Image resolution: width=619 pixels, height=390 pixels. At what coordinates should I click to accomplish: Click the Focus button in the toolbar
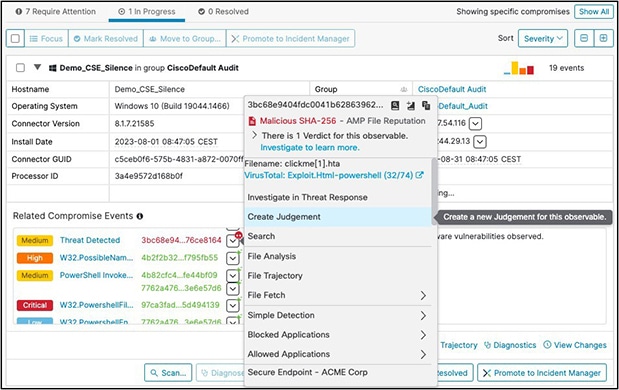tap(47, 38)
